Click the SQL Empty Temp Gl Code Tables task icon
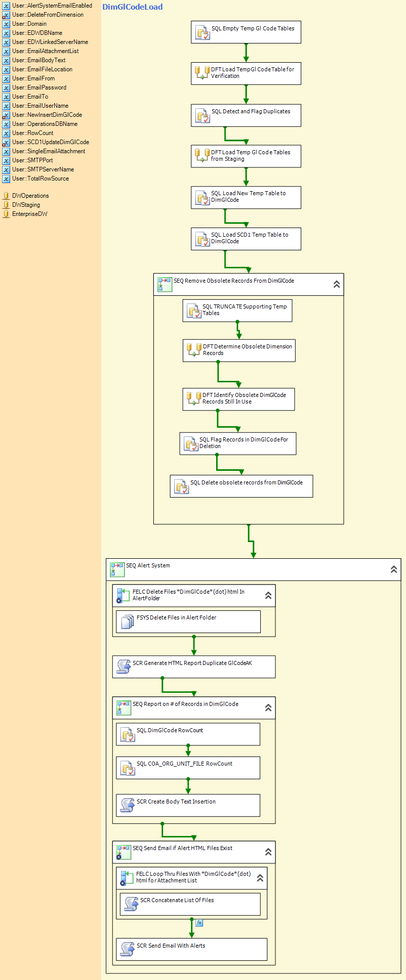 (202, 33)
